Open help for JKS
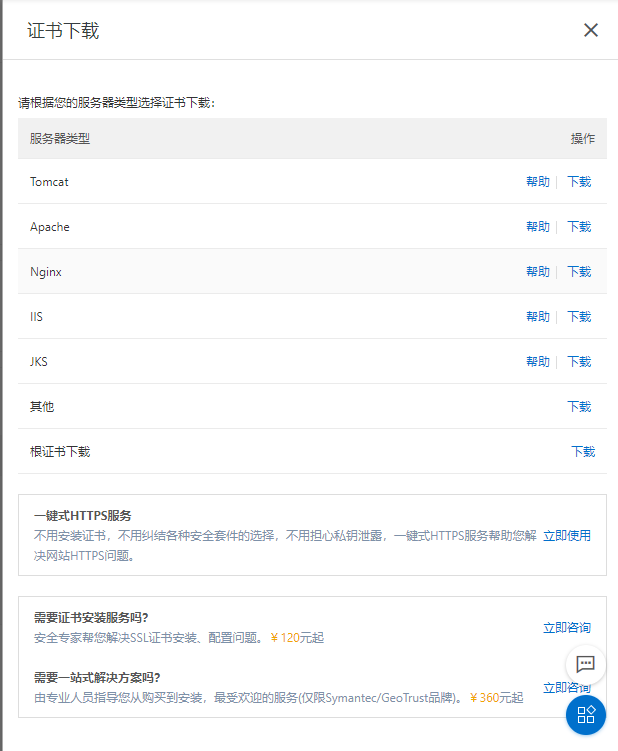 point(538,362)
